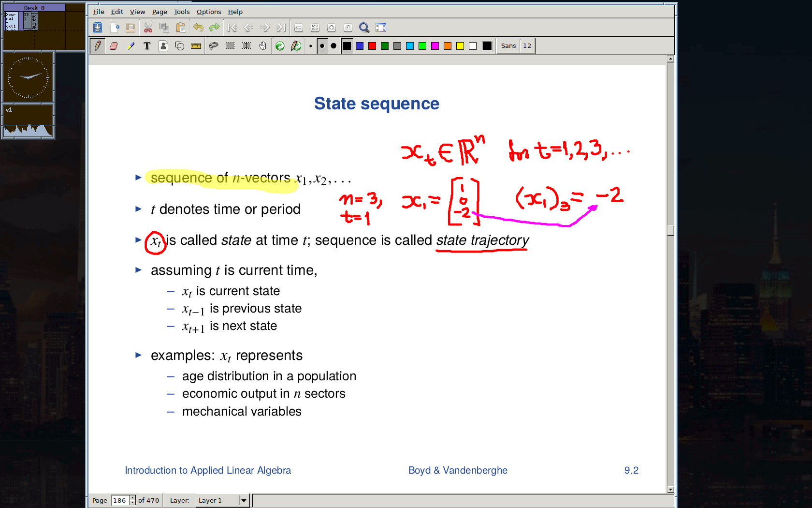812x508 pixels.
Task: Click the magnifying glass zoom icon
Action: tap(364, 28)
